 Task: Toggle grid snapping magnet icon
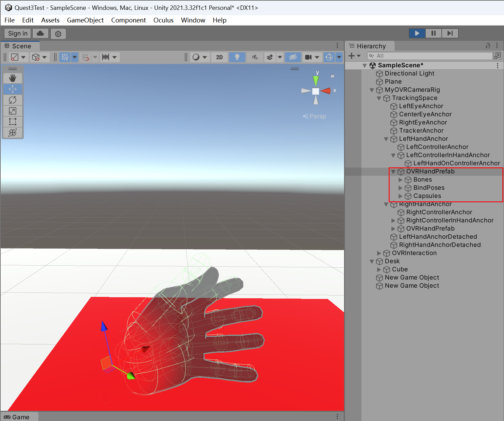point(86,57)
